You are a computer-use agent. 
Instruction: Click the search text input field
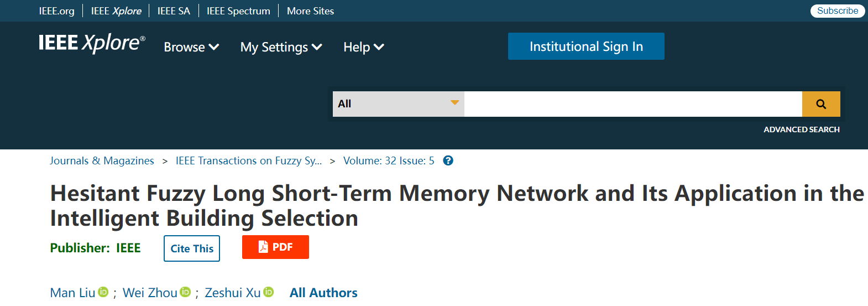633,104
